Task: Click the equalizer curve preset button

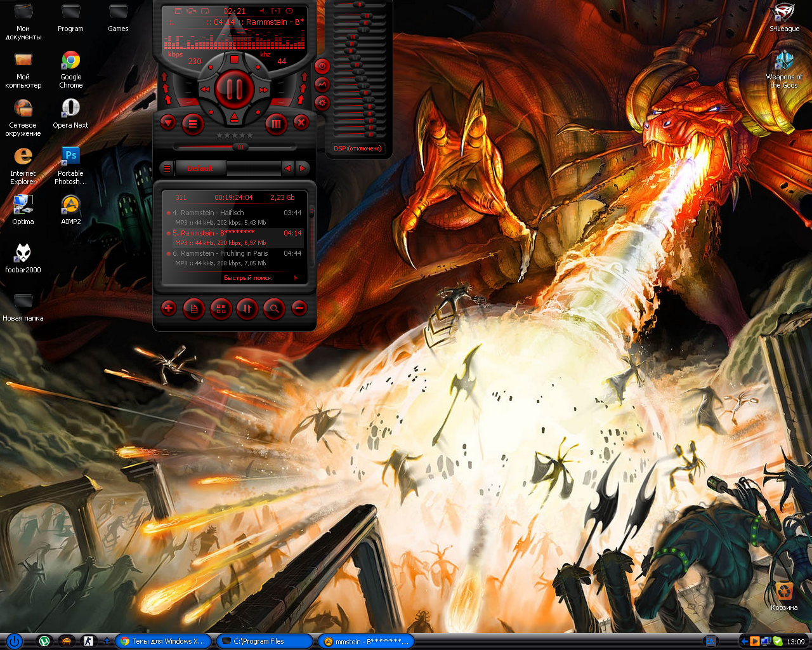Action: pos(322,84)
